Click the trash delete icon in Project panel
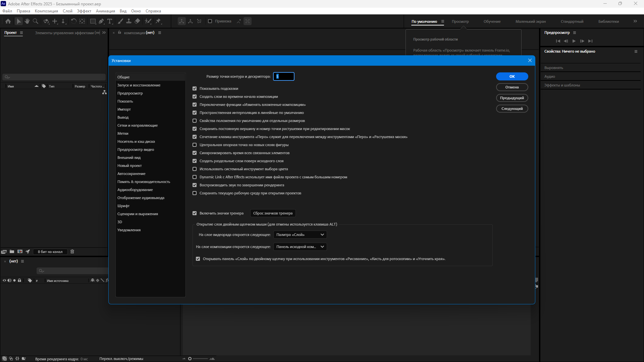This screenshot has height=362, width=644. click(x=72, y=252)
